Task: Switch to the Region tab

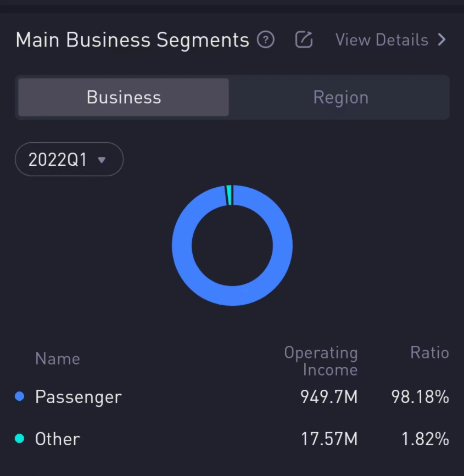Action: click(340, 97)
